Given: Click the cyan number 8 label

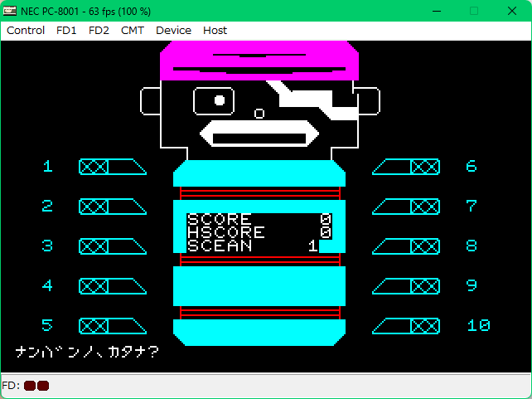Looking at the screenshot, I should click(x=472, y=246).
